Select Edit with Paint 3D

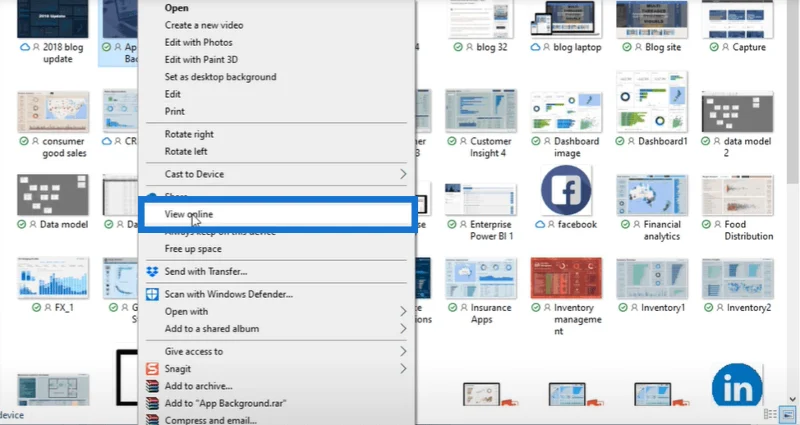[x=201, y=60]
